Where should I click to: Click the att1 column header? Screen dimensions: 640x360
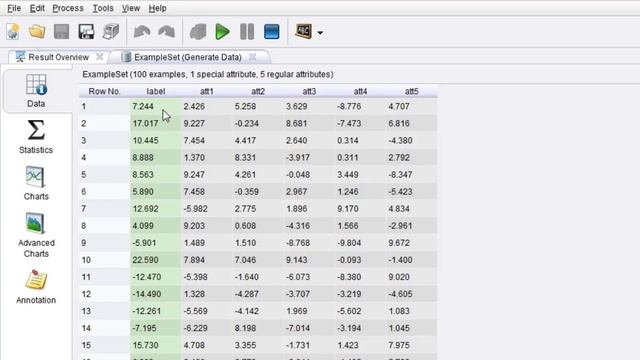tap(207, 91)
